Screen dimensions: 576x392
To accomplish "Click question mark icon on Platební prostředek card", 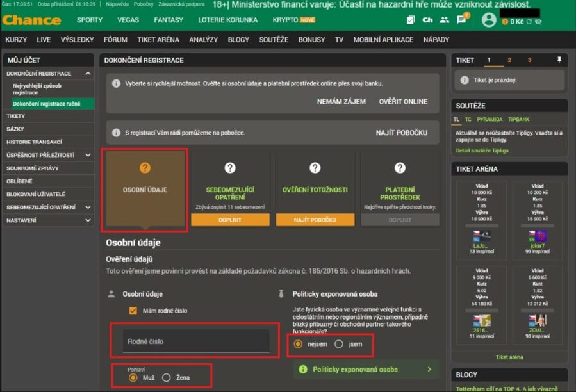I will 400,168.
